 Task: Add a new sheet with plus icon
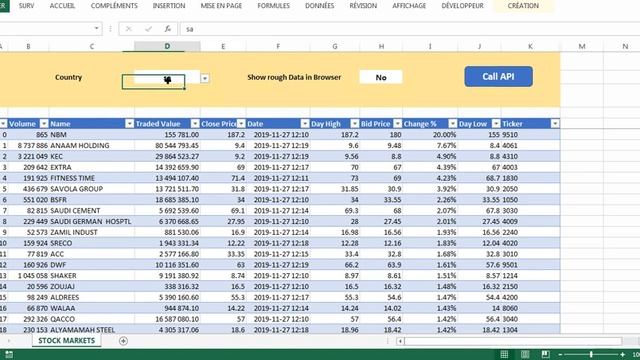pos(123,341)
